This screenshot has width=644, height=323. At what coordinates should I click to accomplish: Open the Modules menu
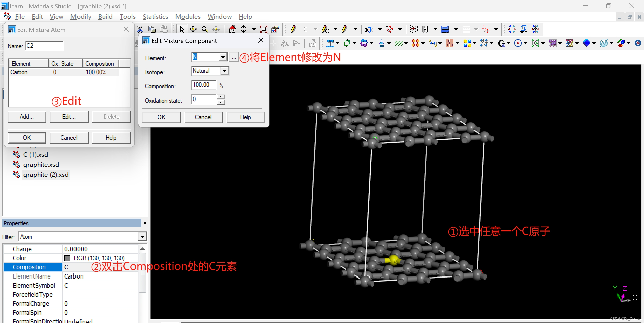pos(188,16)
